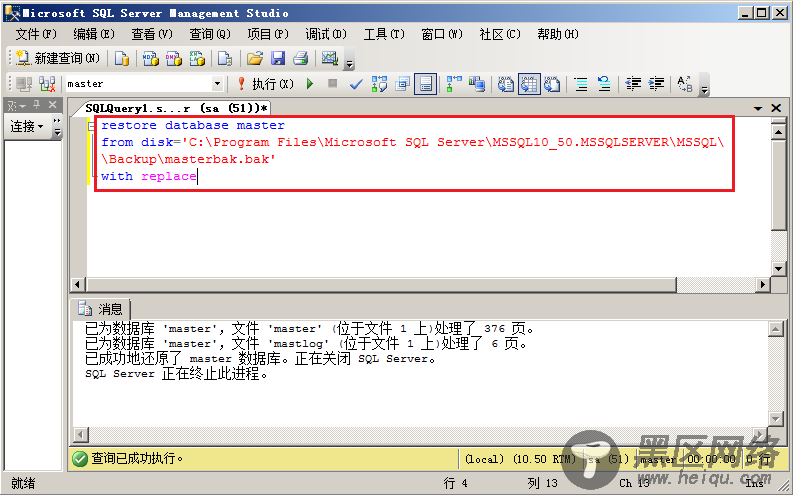The image size is (793, 495).
Task: Open the active files list dropdown arrow
Action: tap(758, 108)
